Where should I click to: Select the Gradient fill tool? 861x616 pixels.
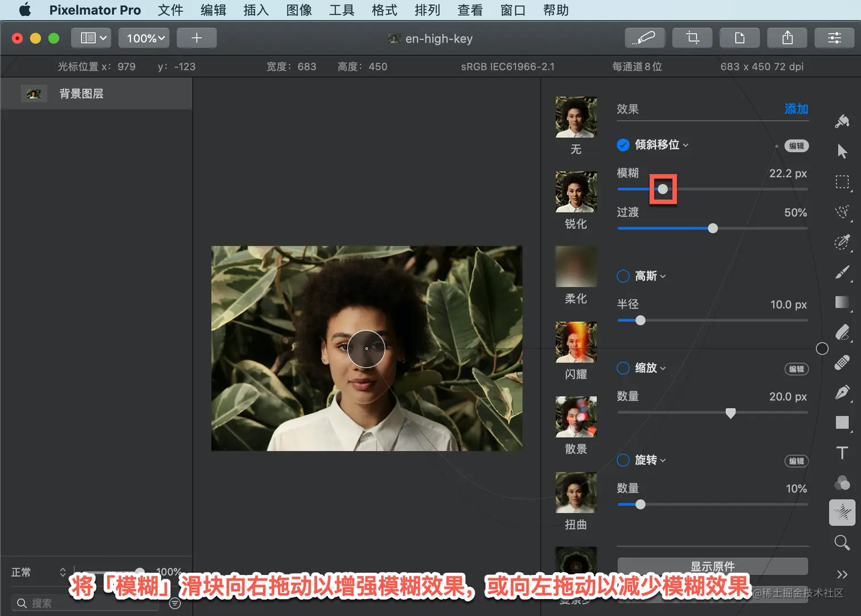pyautogui.click(x=842, y=302)
